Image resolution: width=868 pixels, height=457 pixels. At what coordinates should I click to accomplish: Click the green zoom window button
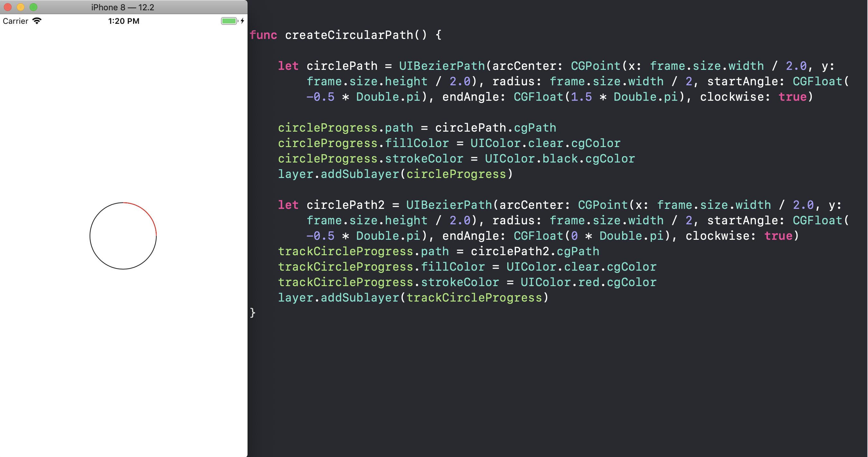tap(33, 7)
